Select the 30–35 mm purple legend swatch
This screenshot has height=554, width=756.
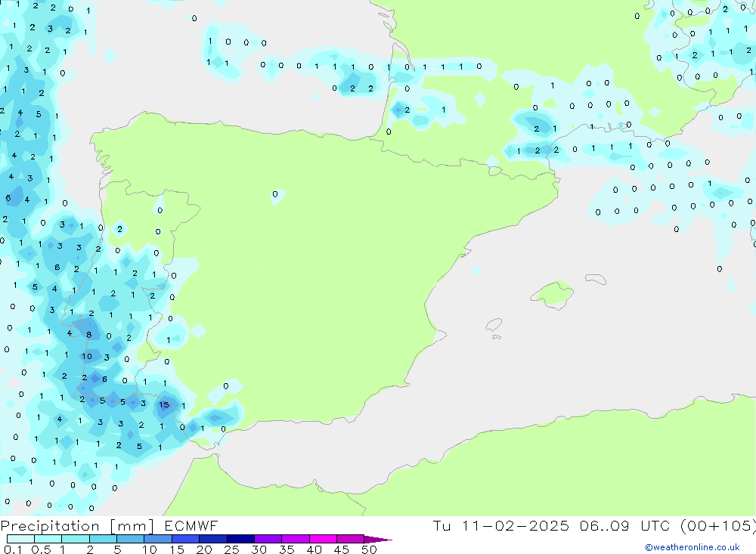268,539
